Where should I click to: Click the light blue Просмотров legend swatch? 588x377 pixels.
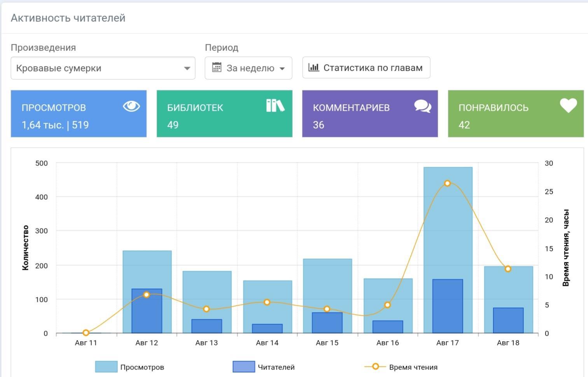pos(106,367)
